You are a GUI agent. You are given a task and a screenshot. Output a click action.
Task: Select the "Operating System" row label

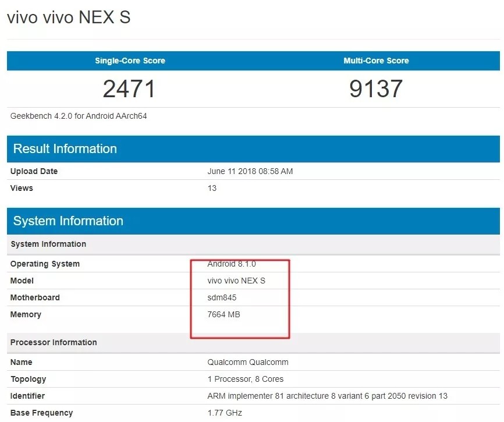45,264
